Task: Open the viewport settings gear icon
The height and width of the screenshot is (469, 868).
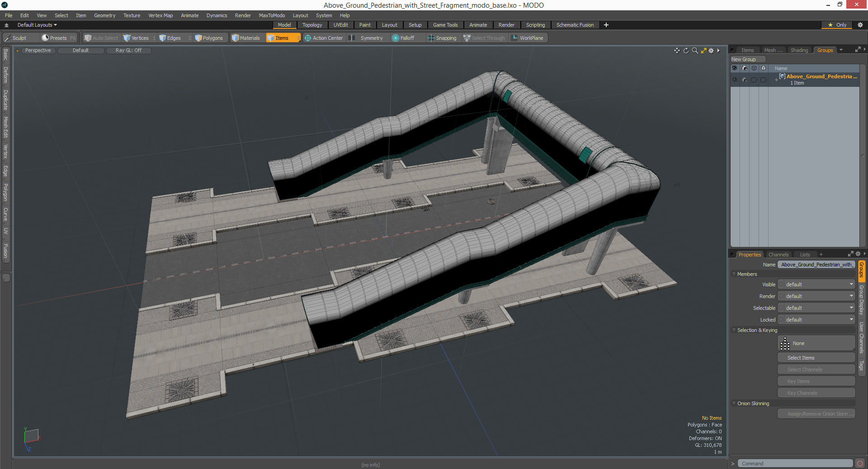Action: [x=711, y=51]
